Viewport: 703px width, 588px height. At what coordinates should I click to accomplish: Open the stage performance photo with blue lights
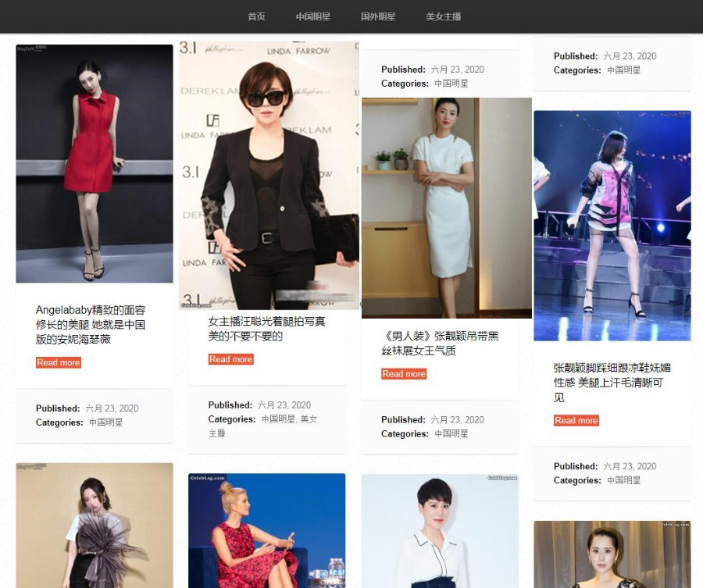[x=612, y=226]
